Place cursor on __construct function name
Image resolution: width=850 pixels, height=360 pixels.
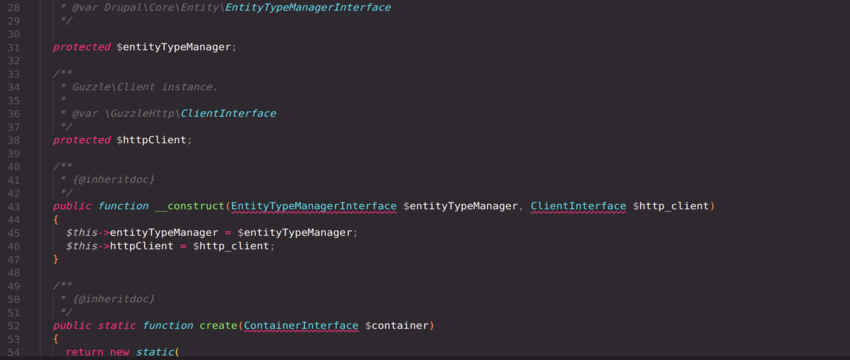coord(190,207)
